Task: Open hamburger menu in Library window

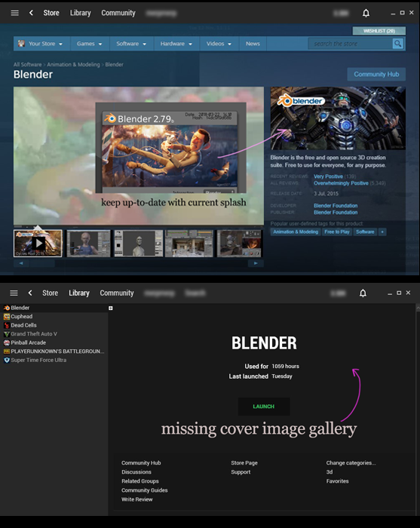Action: [x=14, y=293]
